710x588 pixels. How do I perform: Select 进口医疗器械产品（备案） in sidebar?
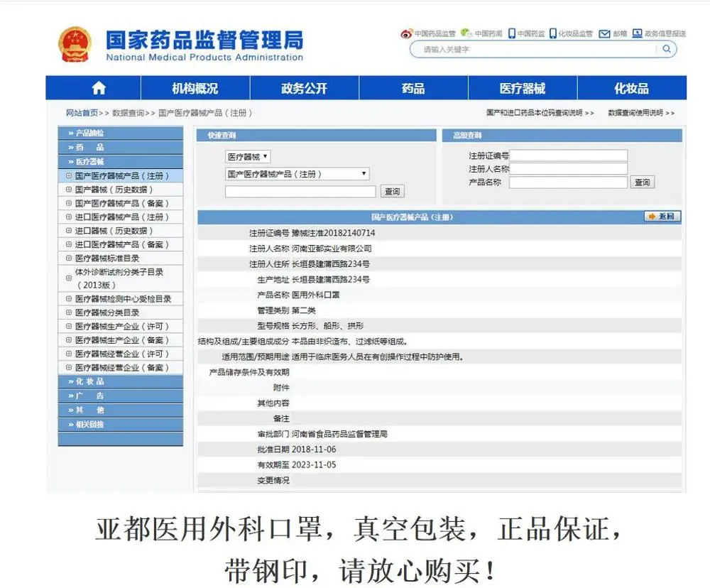(121, 244)
